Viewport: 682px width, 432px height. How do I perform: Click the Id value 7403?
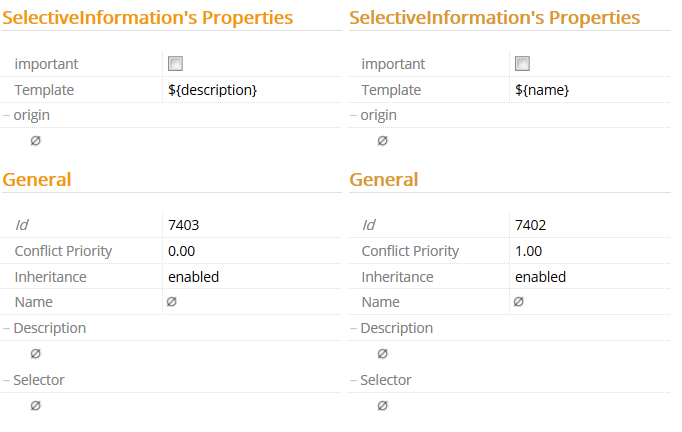pyautogui.click(x=184, y=225)
